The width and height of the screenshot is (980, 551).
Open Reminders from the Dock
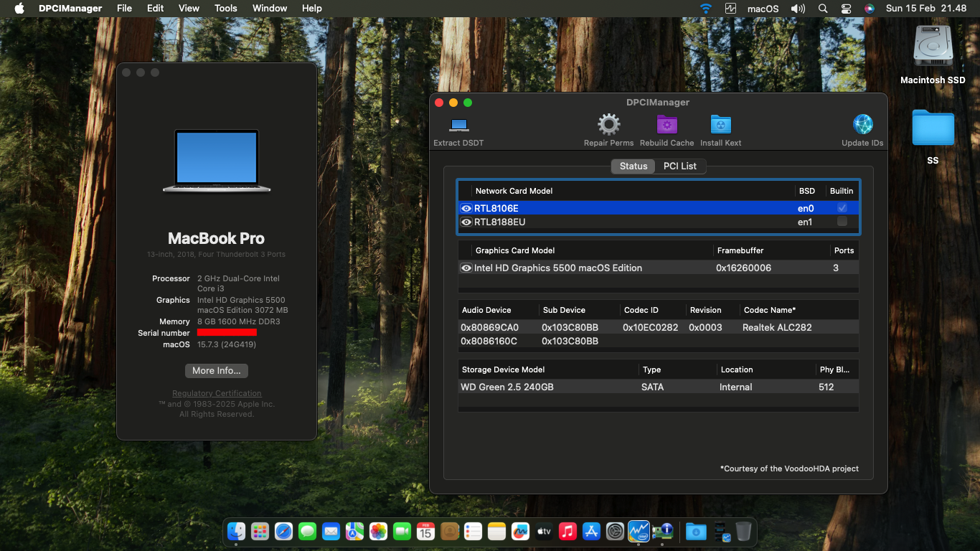click(x=473, y=531)
